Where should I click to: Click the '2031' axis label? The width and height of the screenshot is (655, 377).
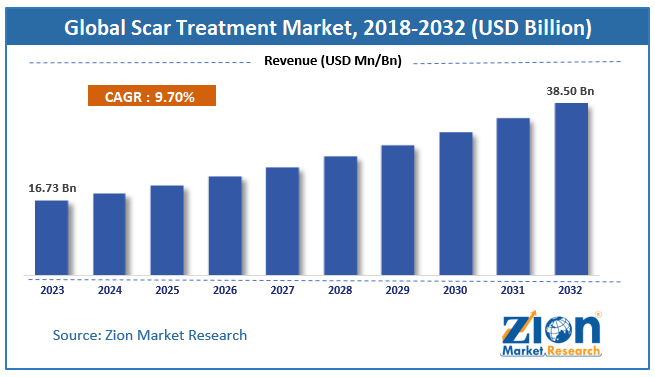[x=513, y=290]
